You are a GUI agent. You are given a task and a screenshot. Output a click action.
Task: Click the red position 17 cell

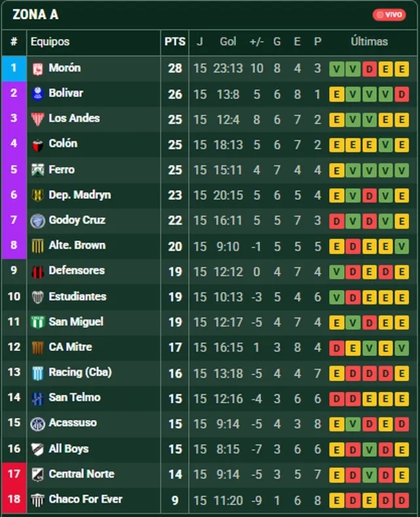point(14,474)
